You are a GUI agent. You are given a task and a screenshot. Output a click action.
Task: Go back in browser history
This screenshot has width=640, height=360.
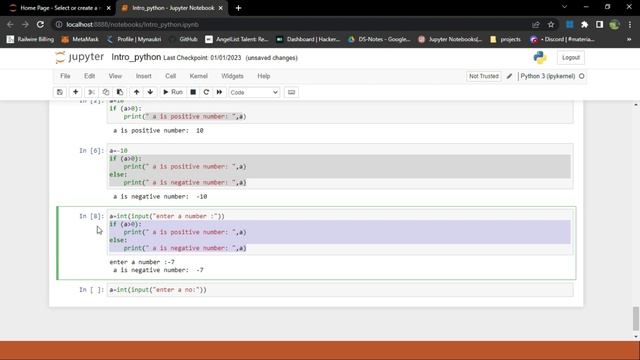point(10,24)
